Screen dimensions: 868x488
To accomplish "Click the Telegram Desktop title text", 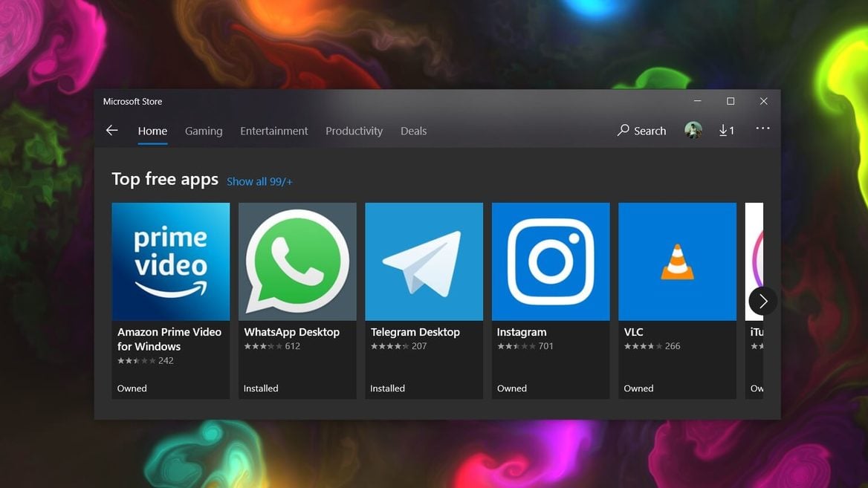I will [x=415, y=332].
